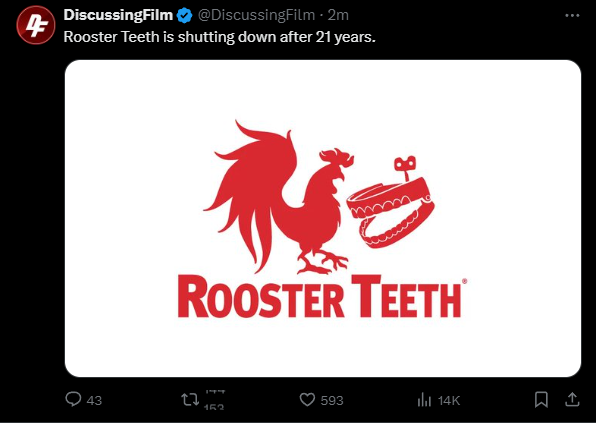Open the three-dot more options menu

(x=572, y=16)
